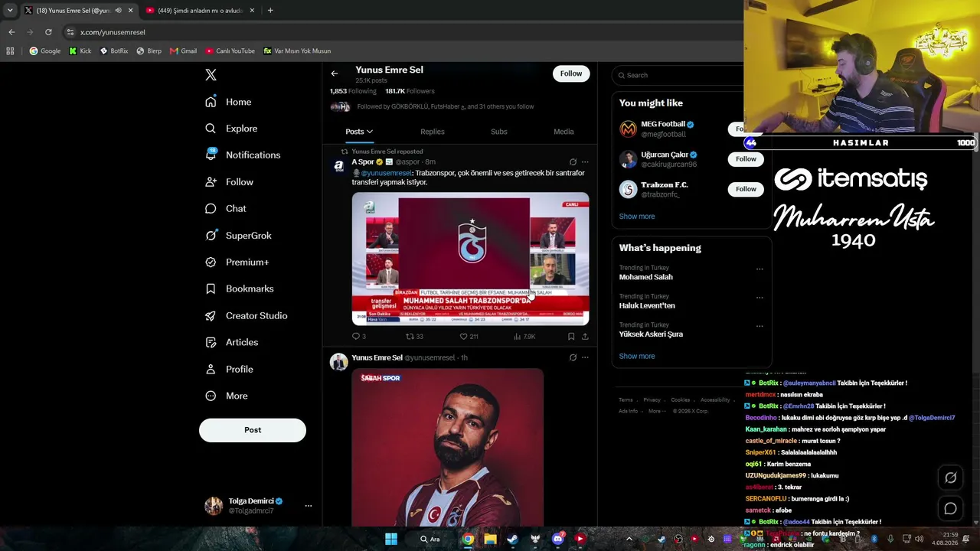Viewport: 980px width, 551px height.
Task: Open more options on Yunus Emre Sel post
Action: click(585, 357)
